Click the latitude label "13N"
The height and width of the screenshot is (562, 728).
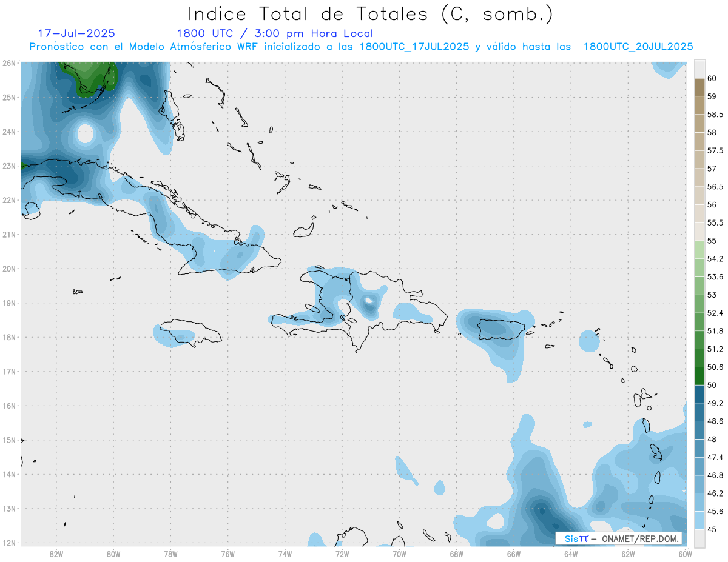coord(8,509)
